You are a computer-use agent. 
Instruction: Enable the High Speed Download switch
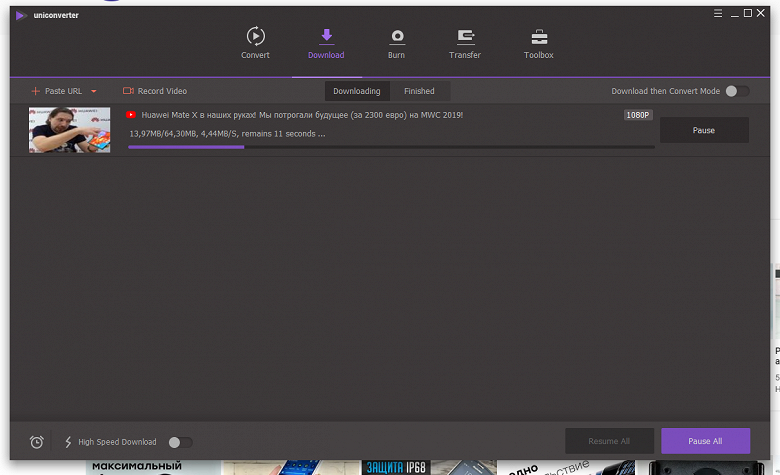tap(180, 442)
